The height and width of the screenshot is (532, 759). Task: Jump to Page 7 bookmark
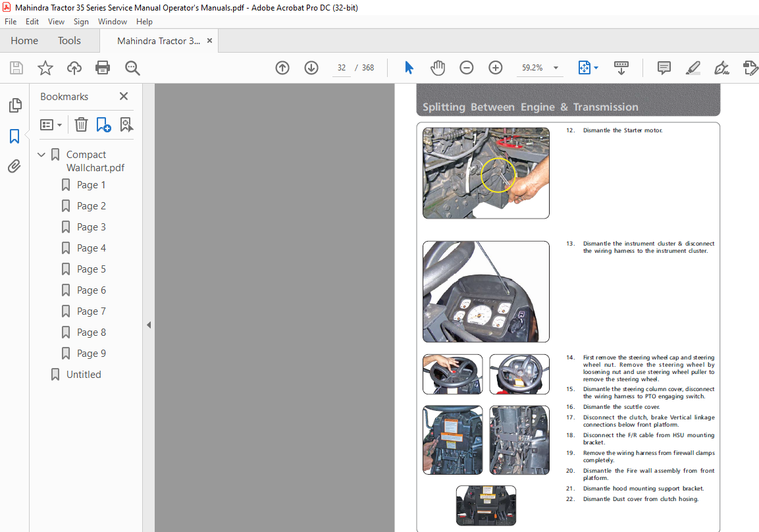(x=91, y=311)
